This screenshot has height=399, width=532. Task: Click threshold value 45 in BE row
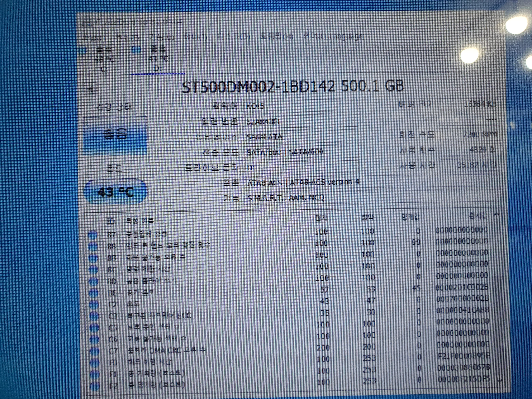tap(416, 288)
